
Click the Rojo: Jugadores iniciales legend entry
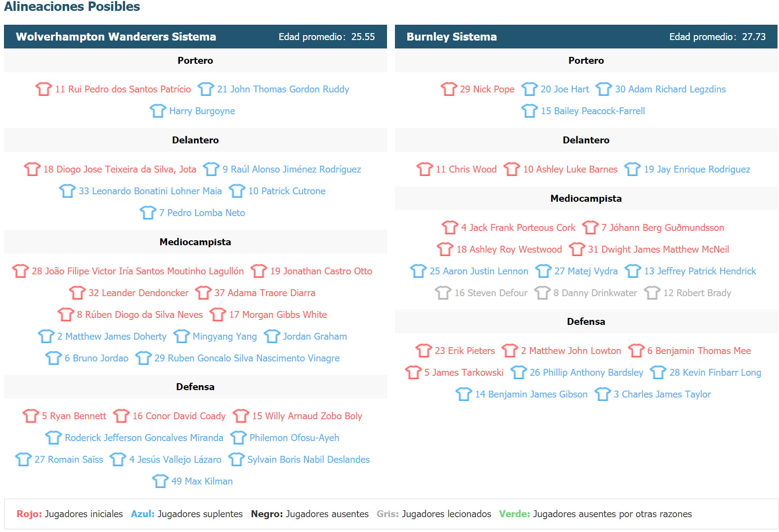pyautogui.click(x=70, y=514)
